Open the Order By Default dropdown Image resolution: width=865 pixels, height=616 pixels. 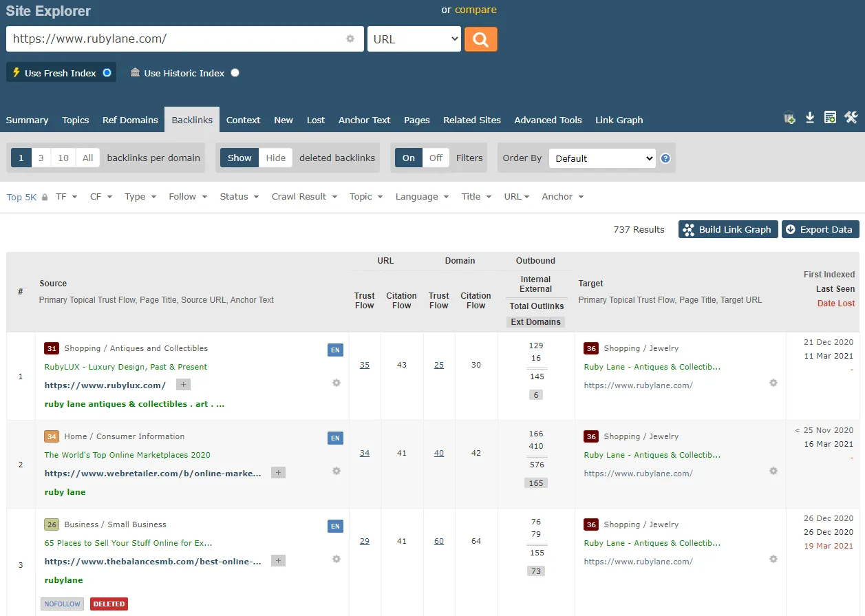pos(602,158)
